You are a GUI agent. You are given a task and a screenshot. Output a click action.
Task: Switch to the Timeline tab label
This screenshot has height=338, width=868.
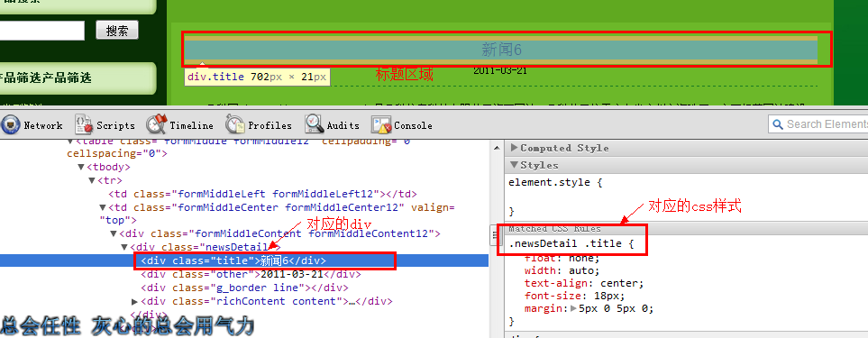pyautogui.click(x=191, y=125)
